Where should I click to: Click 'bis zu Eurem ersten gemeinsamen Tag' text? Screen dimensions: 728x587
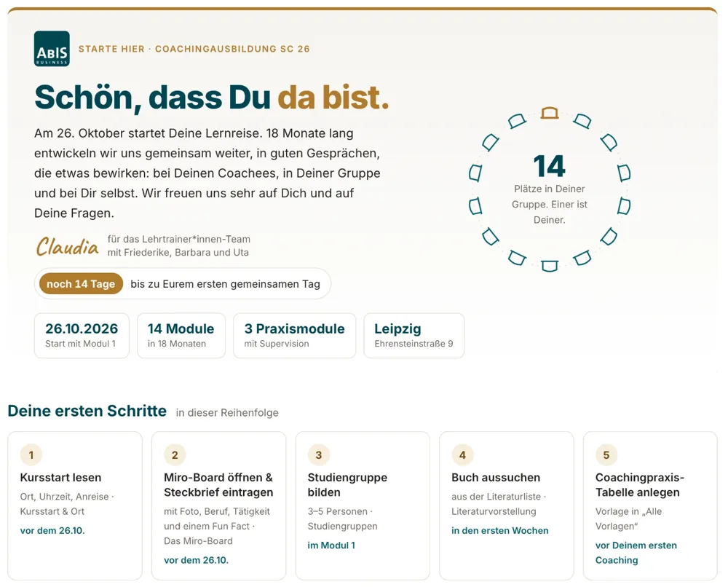225,284
